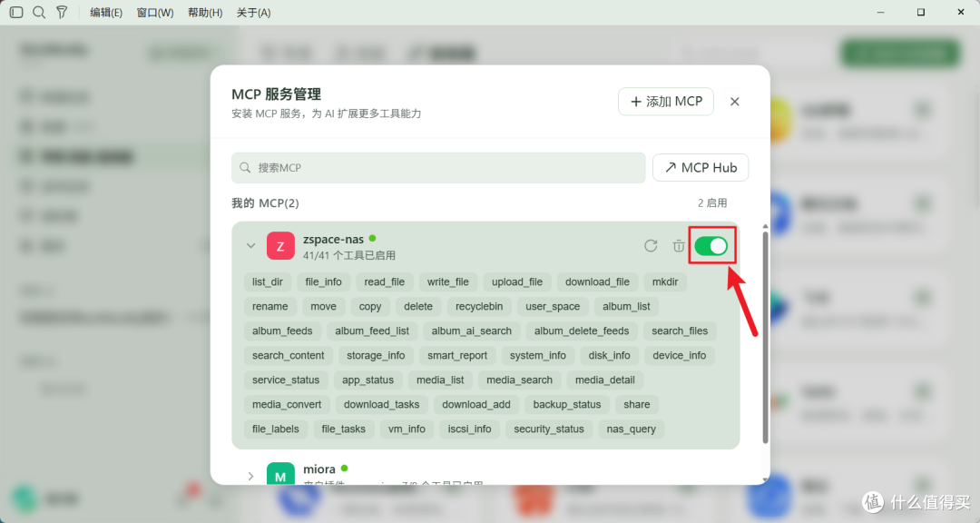This screenshot has width=980, height=523.
Task: Select the user_space tool tag
Action: [x=553, y=307]
